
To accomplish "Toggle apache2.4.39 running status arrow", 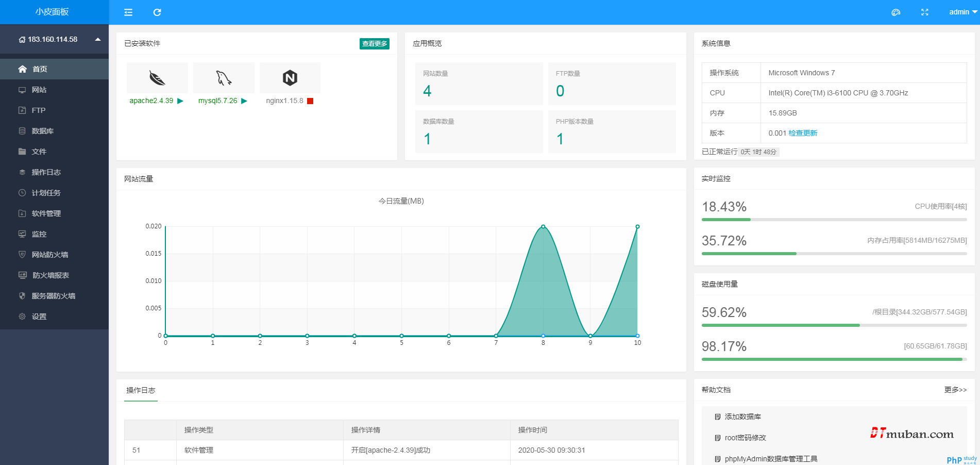I will pos(180,101).
